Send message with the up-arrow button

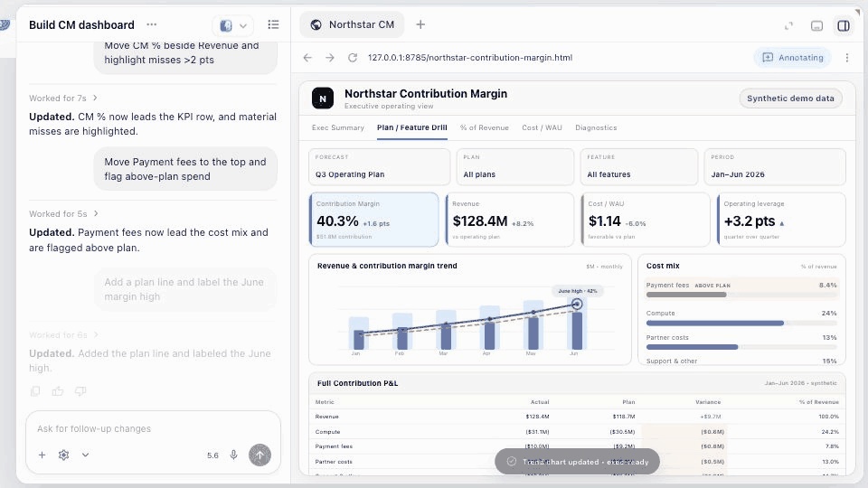(x=259, y=455)
